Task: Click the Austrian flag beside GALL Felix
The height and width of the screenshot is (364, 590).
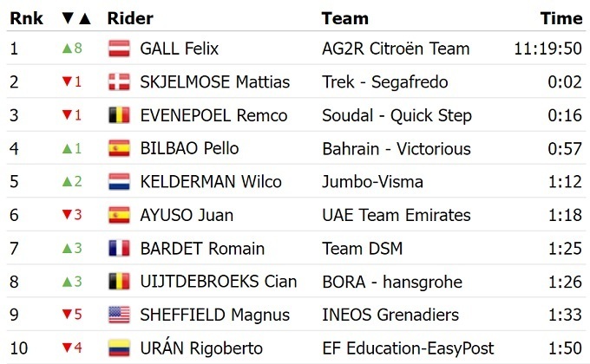Action: pos(119,49)
